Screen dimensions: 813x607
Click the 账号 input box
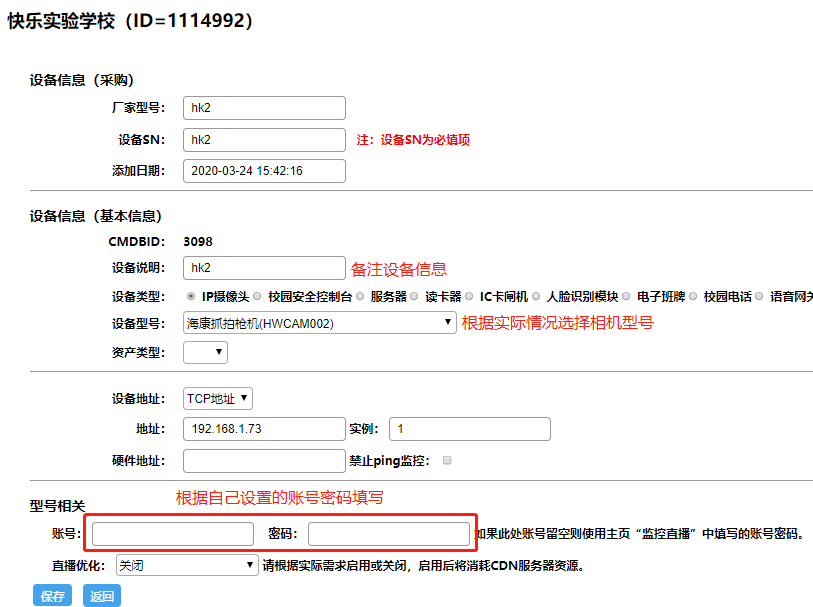[173, 534]
